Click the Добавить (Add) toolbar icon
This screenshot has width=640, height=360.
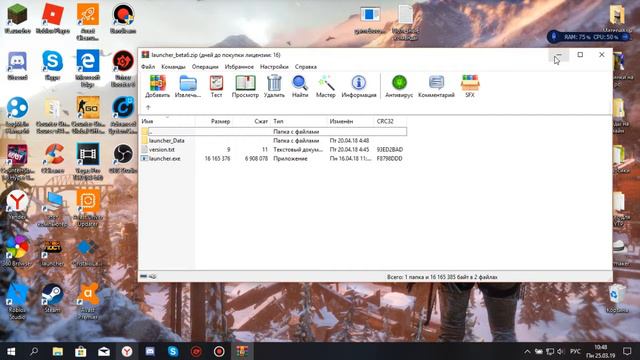(157, 86)
